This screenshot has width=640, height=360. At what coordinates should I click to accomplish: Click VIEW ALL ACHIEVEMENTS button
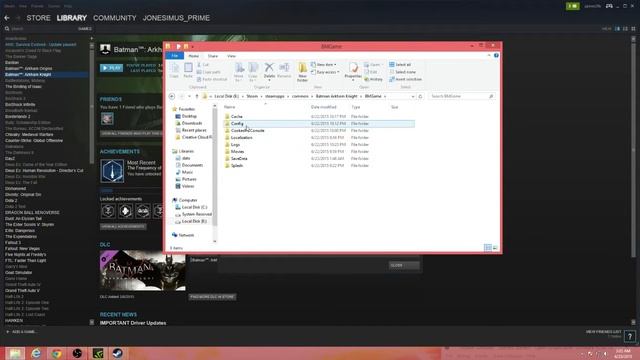click(123, 227)
